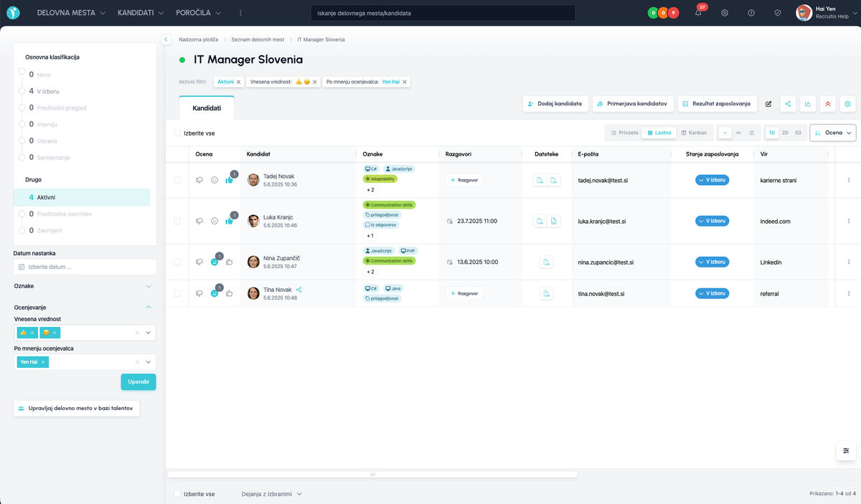Open Vnesena vrednost dropdown arrow
Viewport: 861px width, 504px height.
[x=149, y=333]
